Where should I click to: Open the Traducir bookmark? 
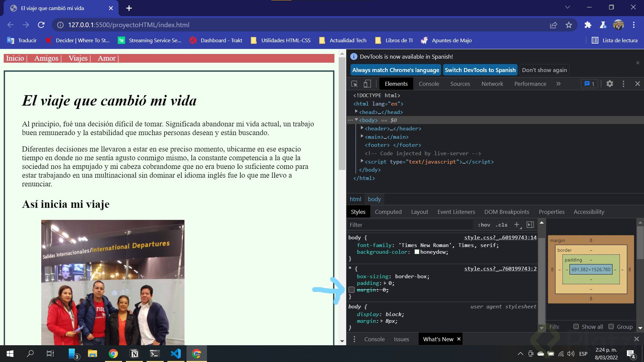22,40
